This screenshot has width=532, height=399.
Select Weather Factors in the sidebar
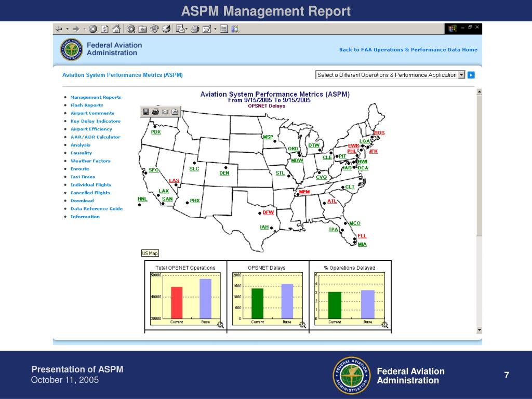point(90,161)
